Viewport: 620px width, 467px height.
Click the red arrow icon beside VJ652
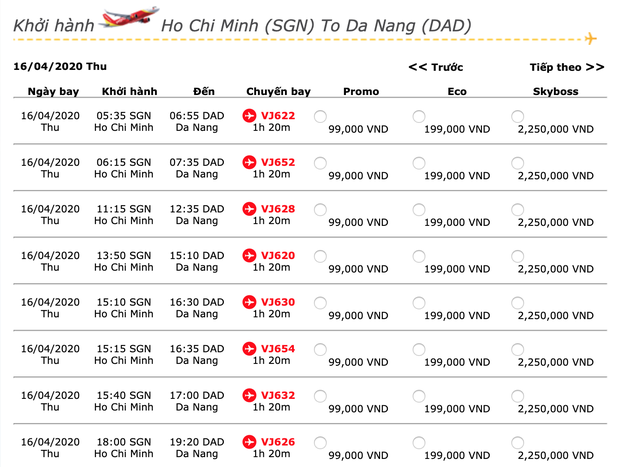249,162
